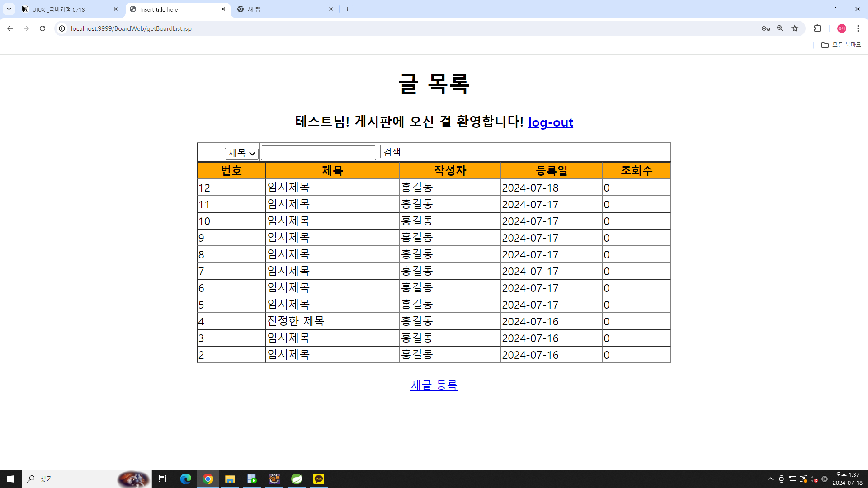Screen dimensions: 868x488
Task: Open the Extensions puzzle icon
Action: (x=817, y=28)
